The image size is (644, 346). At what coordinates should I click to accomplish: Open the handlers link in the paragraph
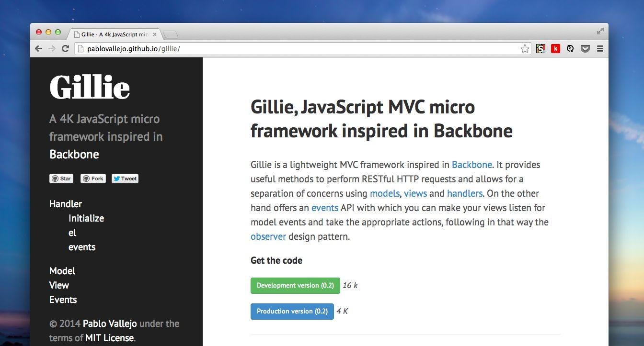[x=465, y=193]
